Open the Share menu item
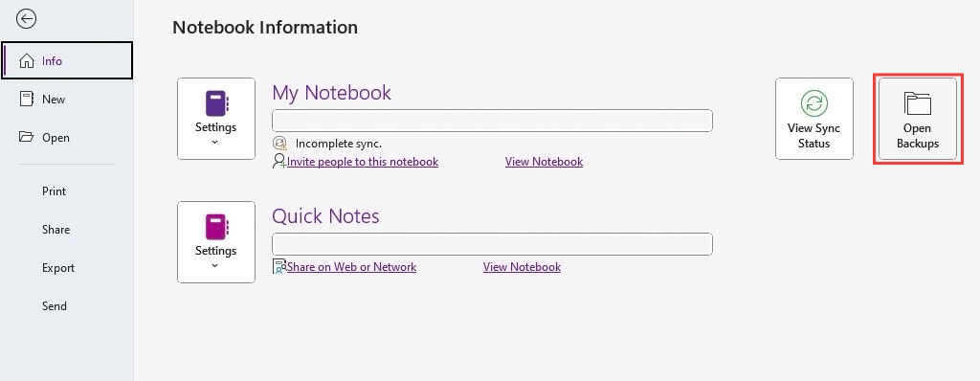This screenshot has width=980, height=381. point(56,230)
